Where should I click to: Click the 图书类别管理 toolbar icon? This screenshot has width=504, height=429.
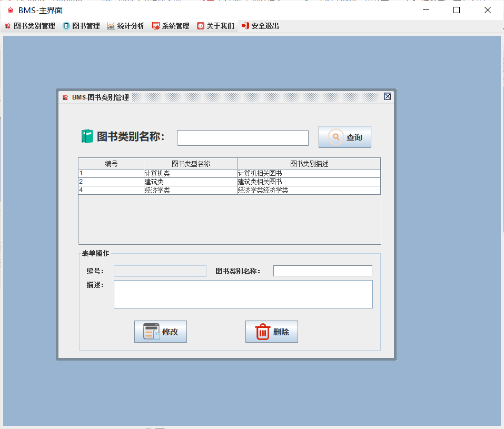tap(8, 25)
